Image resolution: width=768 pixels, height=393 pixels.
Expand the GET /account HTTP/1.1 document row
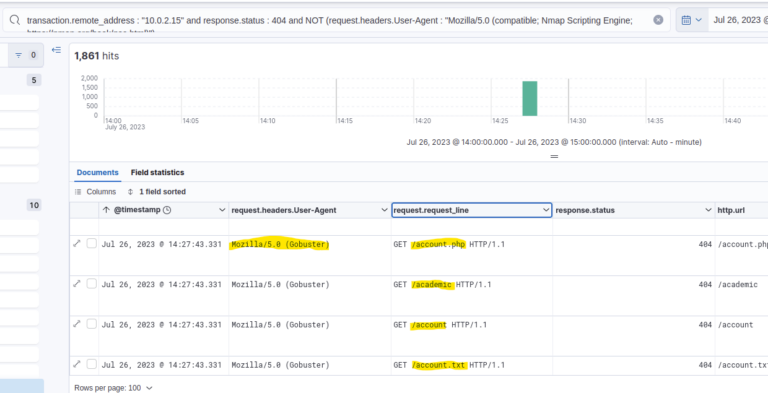(x=76, y=324)
